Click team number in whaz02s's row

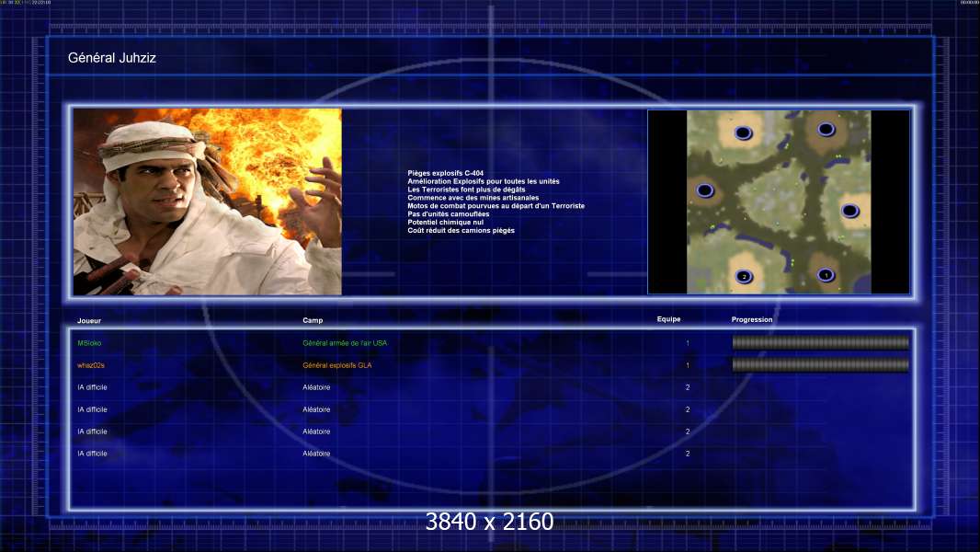(688, 365)
